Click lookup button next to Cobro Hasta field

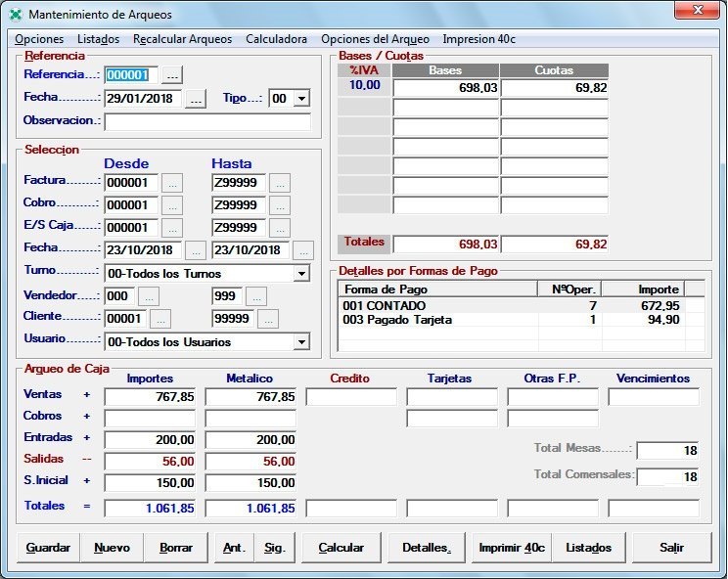[280, 205]
